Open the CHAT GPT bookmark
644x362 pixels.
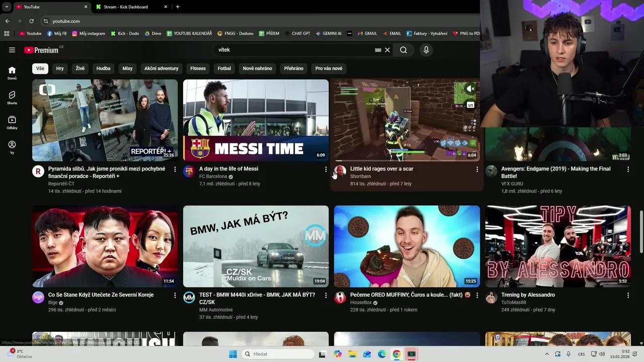297,34
